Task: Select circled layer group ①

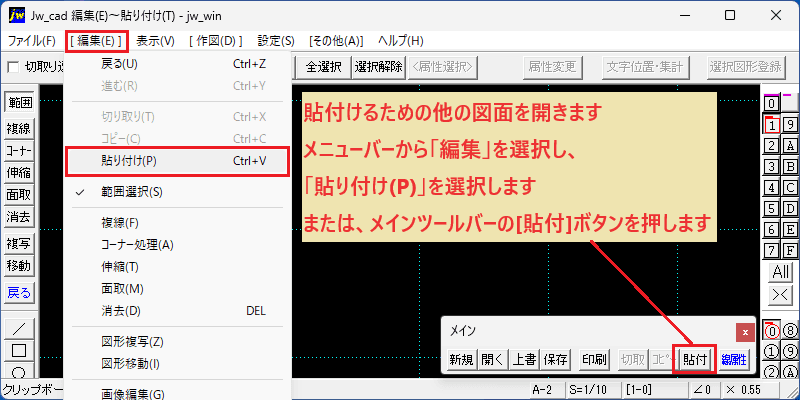Action: [x=772, y=352]
